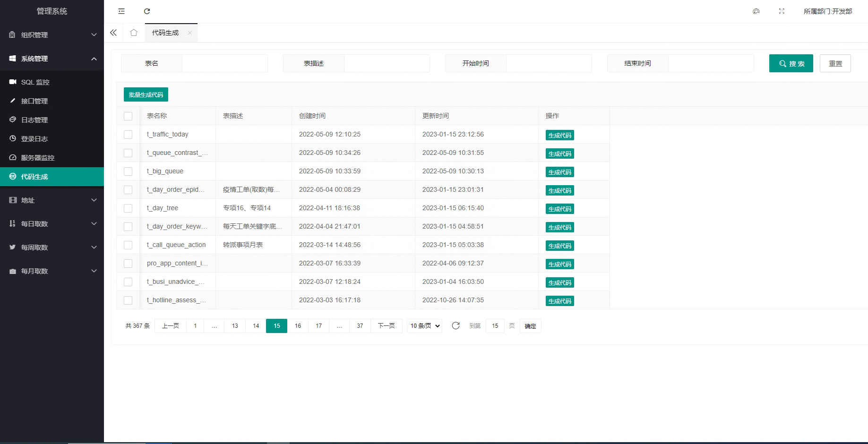Open the 开始时间 date field

pyautogui.click(x=549, y=63)
